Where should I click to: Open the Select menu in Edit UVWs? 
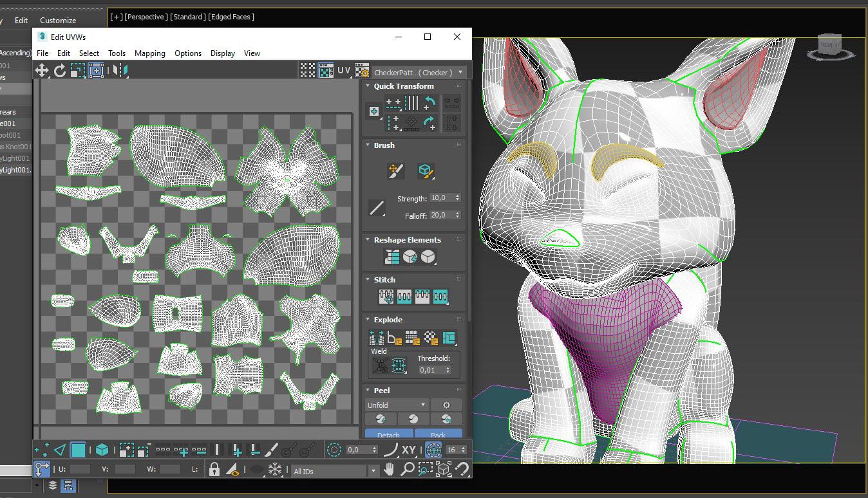click(89, 53)
